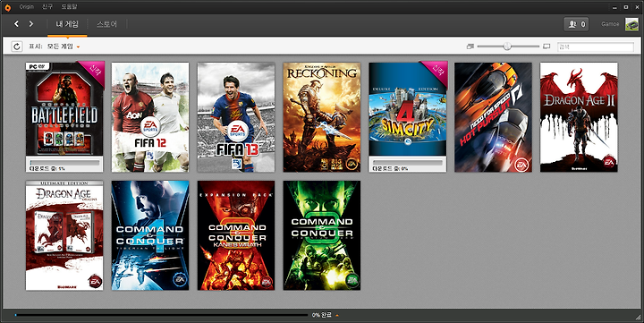Open the 도움말 menu
This screenshot has width=644, height=323.
(x=69, y=7)
